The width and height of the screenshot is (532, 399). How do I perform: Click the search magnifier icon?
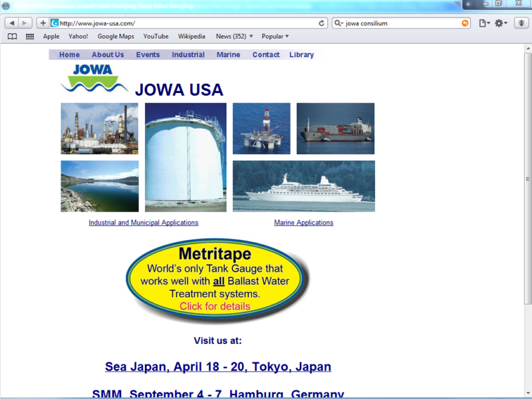(338, 23)
